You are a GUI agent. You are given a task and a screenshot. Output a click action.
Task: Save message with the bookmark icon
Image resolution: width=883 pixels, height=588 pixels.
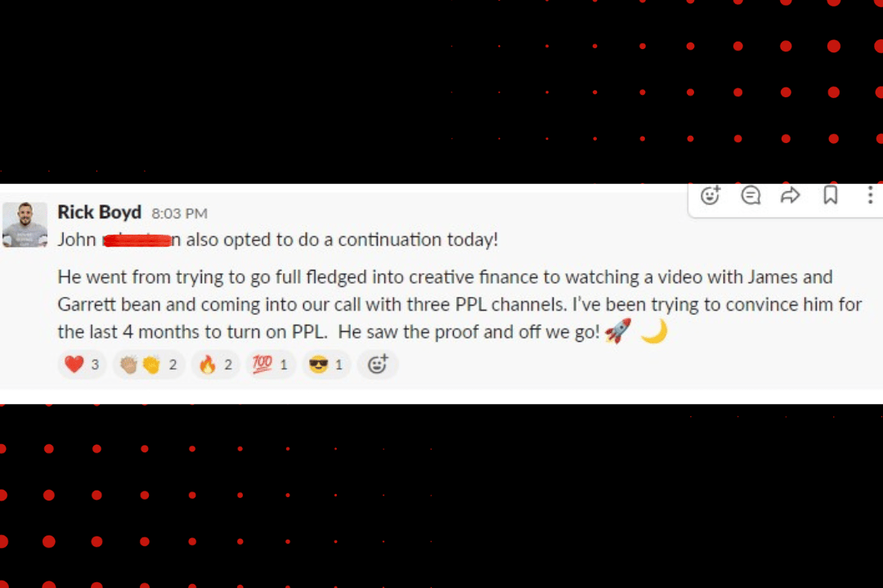tap(831, 195)
